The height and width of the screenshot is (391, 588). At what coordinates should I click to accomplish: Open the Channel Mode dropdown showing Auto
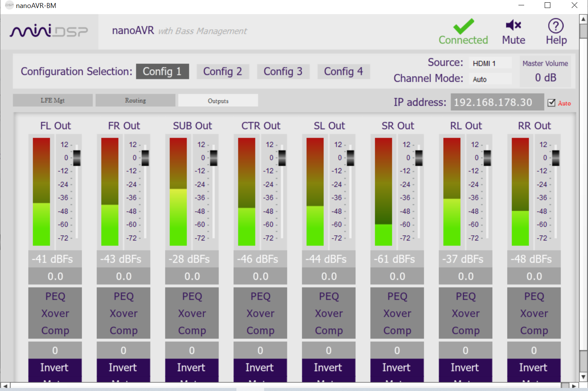pos(490,79)
